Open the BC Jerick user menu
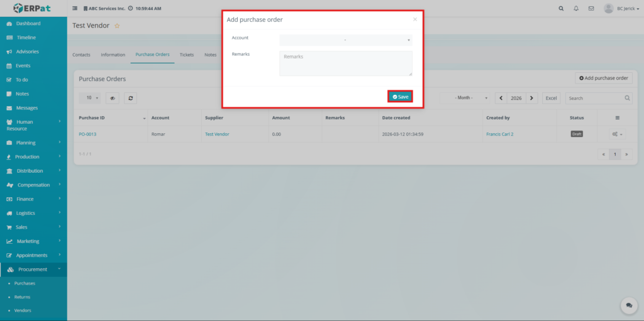The height and width of the screenshot is (321, 644). click(x=621, y=8)
